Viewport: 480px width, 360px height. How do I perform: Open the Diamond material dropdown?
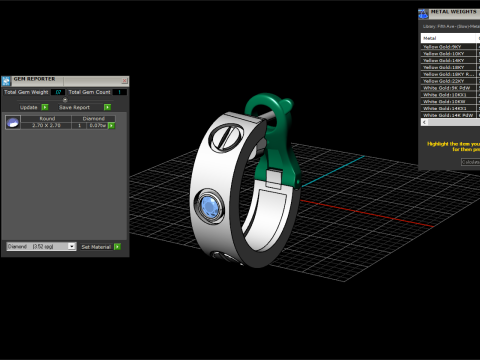tap(41, 246)
